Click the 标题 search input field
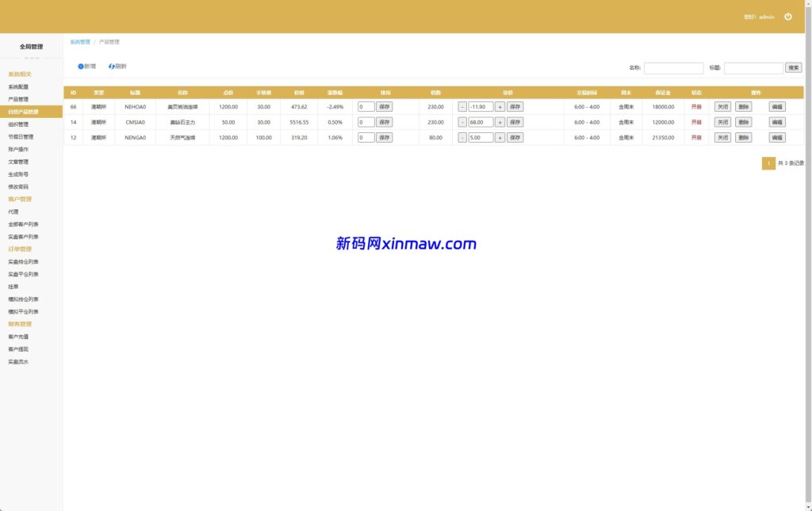812x511 pixels. point(753,68)
